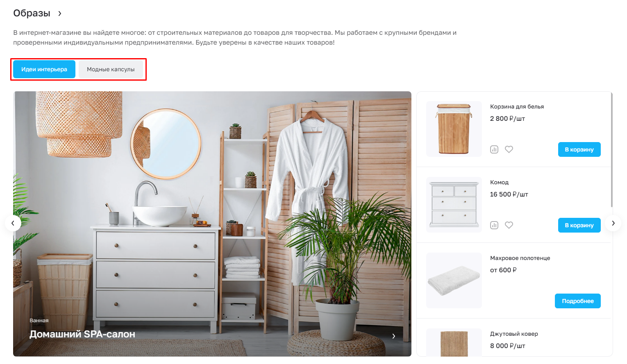Image resolution: width=627 pixels, height=364 pixels.
Task: Open Джутовый ковер product thumbnail
Action: (454, 343)
